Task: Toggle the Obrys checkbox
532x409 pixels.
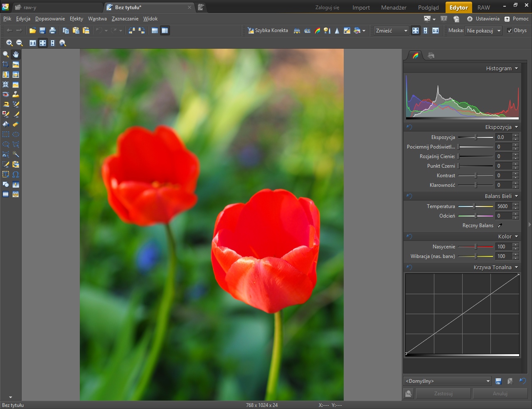Action: [x=510, y=30]
